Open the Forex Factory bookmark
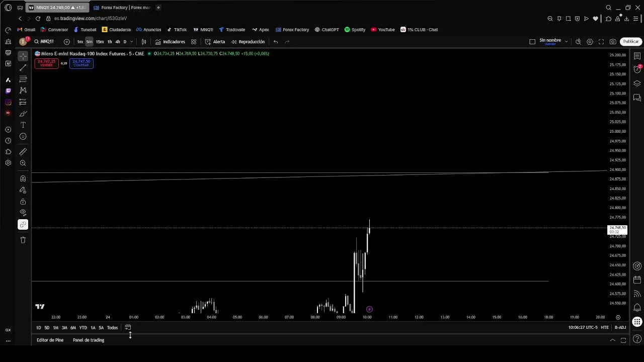Screen dimensions: 644x362 292,30
